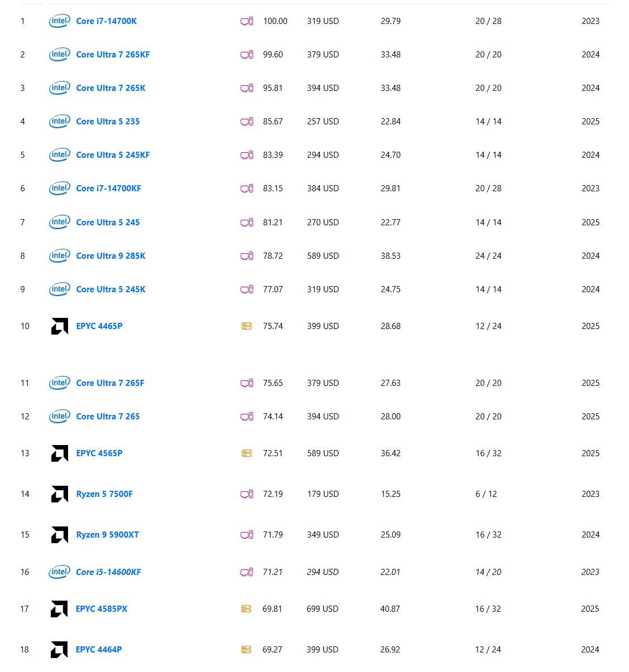
Task: Go to Core Ultra 5 245KF details
Action: click(113, 155)
